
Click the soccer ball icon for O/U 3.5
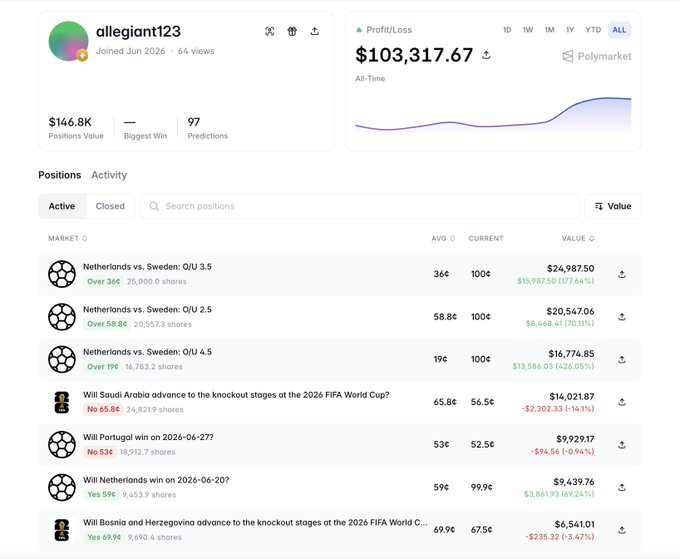pyautogui.click(x=62, y=274)
